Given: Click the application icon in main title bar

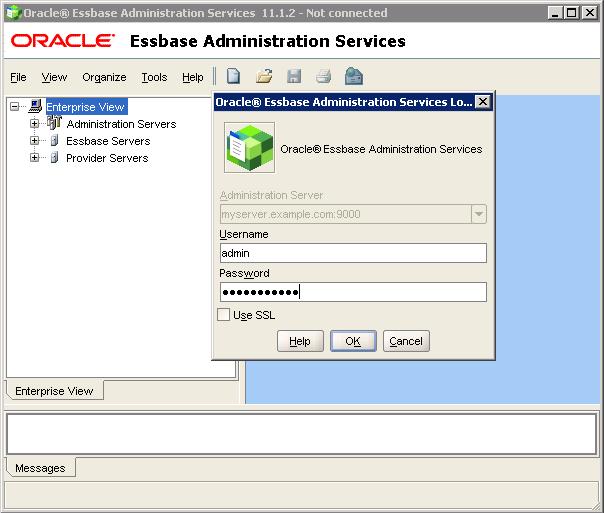Looking at the screenshot, I should pyautogui.click(x=13, y=13).
